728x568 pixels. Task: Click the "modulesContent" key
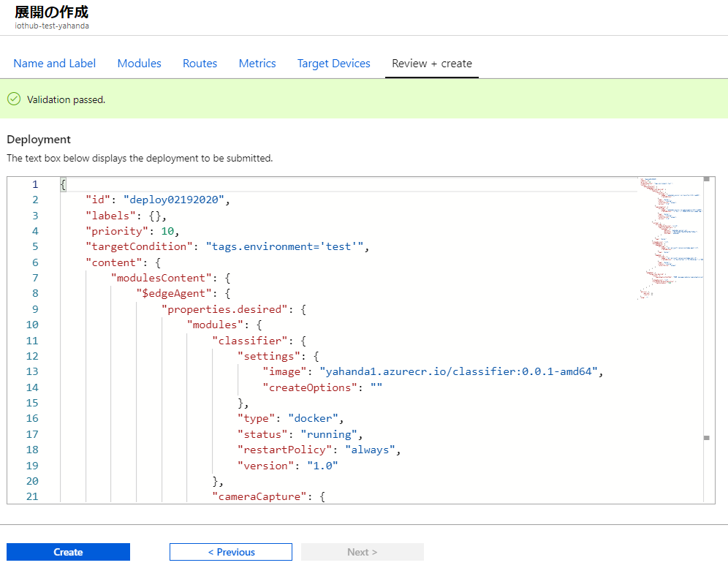click(161, 278)
